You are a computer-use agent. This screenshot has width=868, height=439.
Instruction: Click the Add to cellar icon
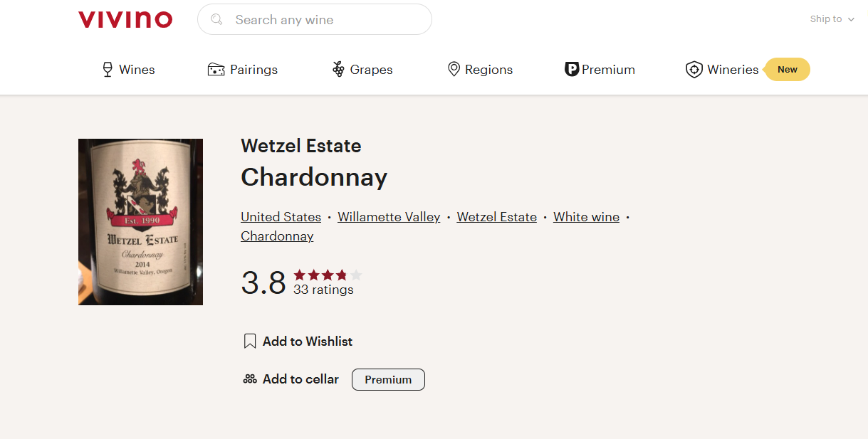click(250, 379)
